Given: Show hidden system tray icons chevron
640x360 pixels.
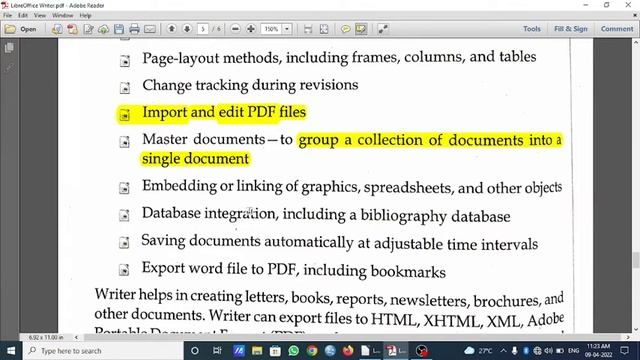Looking at the screenshot, I should coord(503,351).
